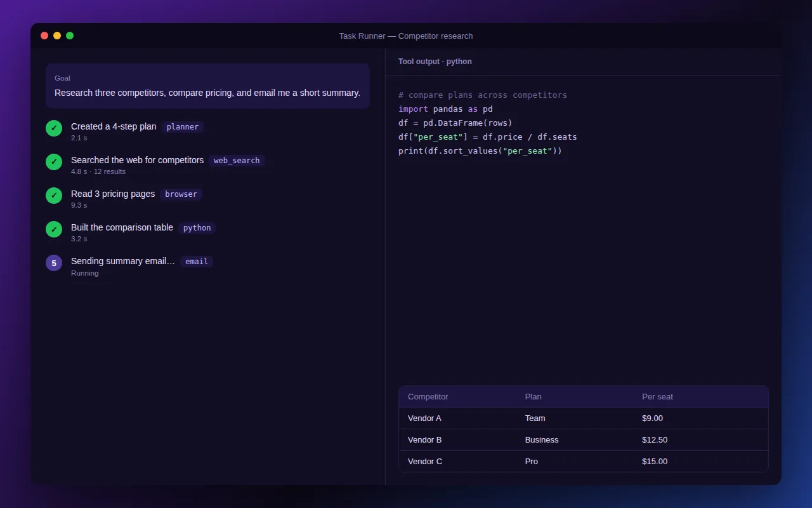This screenshot has width=812, height=508.
Task: Click the Vendor A cell
Action: click(424, 418)
